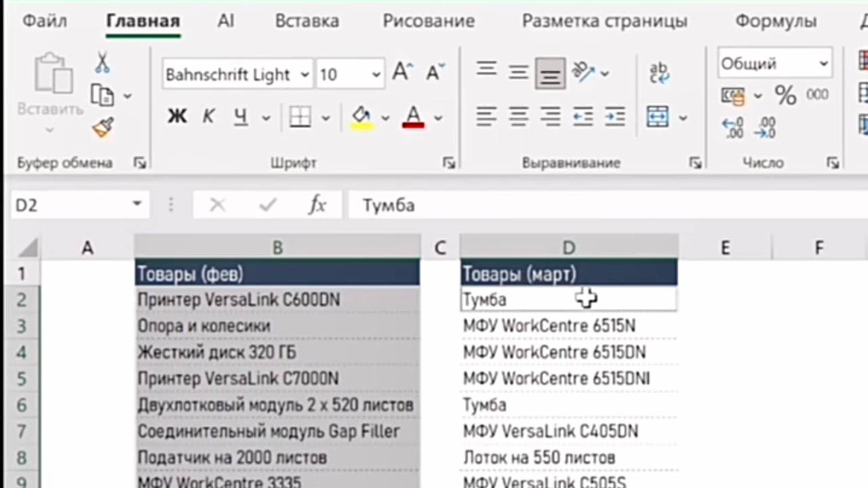Viewport: 868px width, 488px height.
Task: Toggle underline Ч formatting
Action: point(240,117)
